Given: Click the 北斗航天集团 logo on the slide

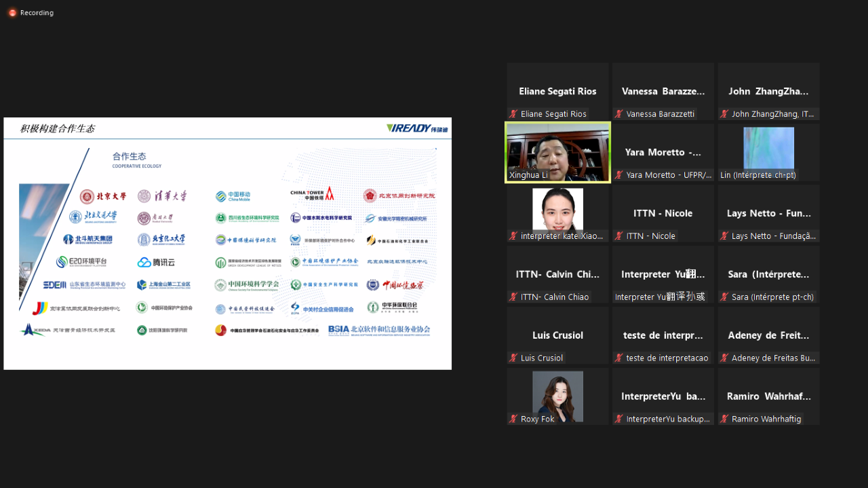Looking at the screenshot, I should pyautogui.click(x=87, y=240).
